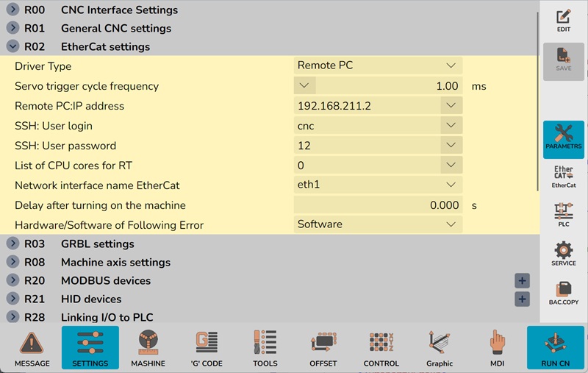This screenshot has height=373, width=588.
Task: Open the PLC sidebar panel
Action: click(563, 216)
